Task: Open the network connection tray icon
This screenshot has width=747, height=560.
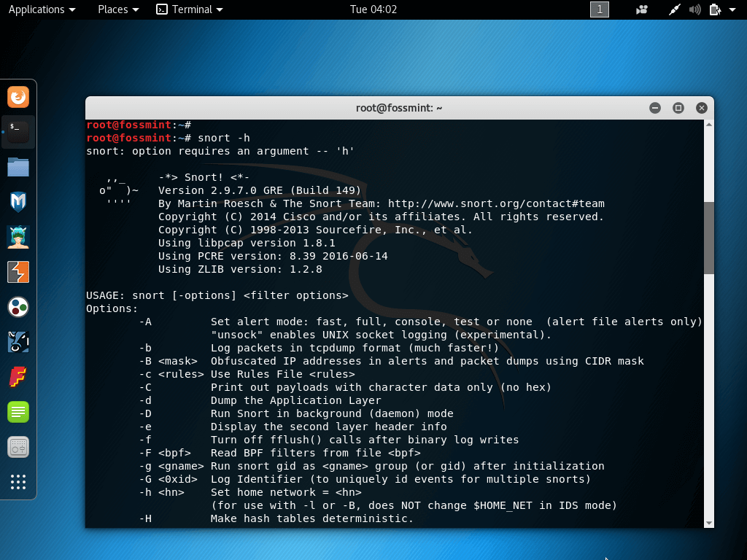Action: [x=674, y=9]
